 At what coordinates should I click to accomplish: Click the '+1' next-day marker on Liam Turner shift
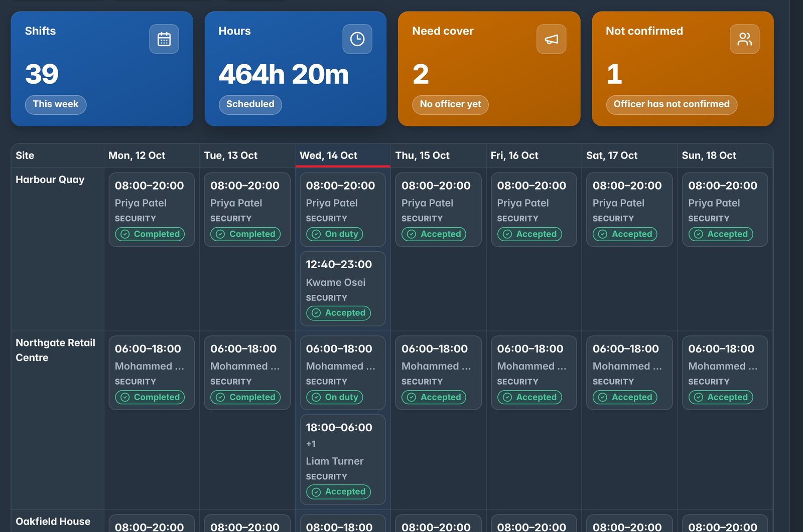tap(311, 444)
